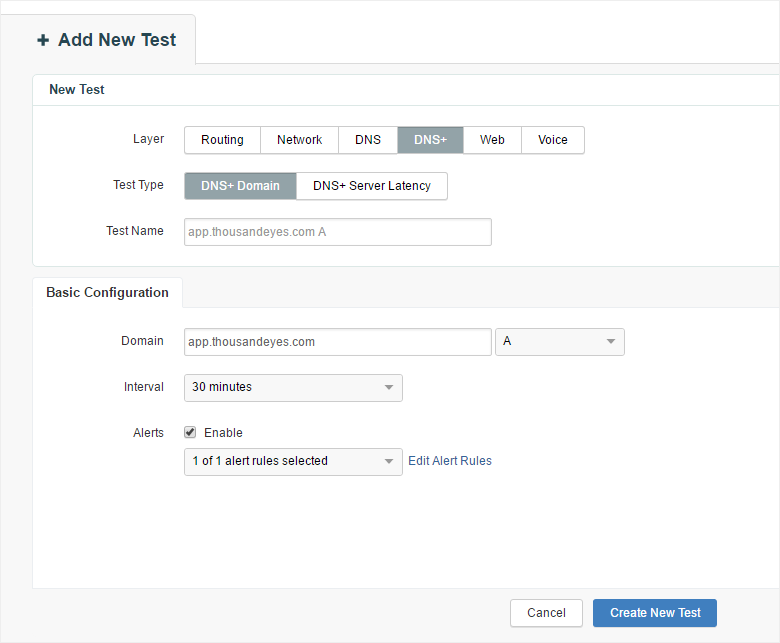Click the plus icon beside Add New Test
Viewport: 780px width, 643px height.
(x=42, y=41)
